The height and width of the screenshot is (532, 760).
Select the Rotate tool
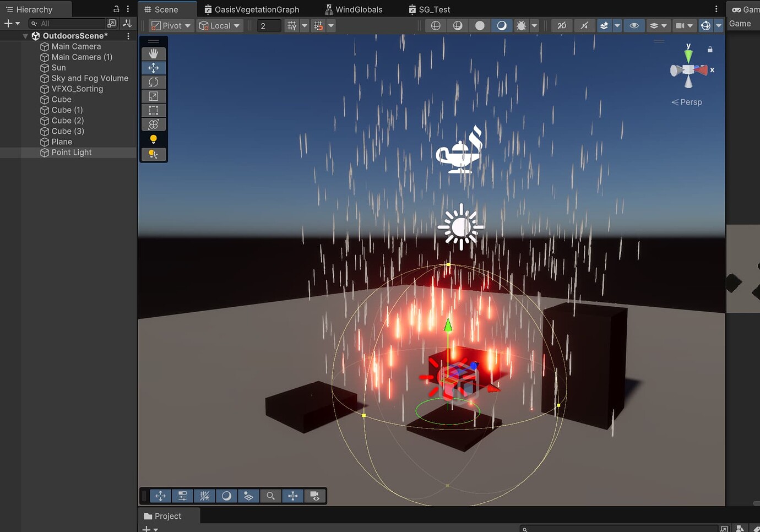click(154, 82)
